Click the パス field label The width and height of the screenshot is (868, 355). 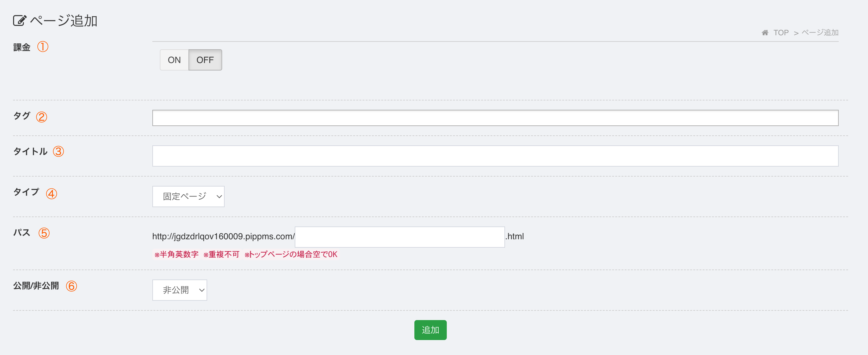tap(22, 233)
